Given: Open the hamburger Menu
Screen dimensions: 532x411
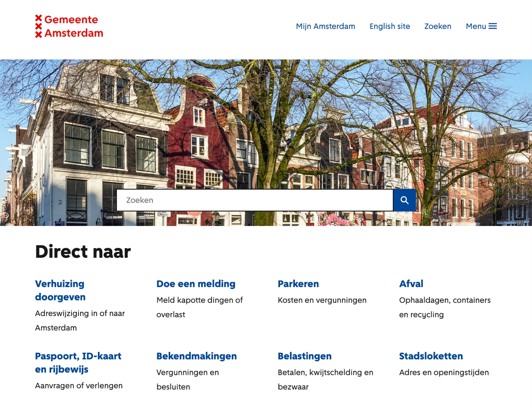Looking at the screenshot, I should click(x=481, y=26).
